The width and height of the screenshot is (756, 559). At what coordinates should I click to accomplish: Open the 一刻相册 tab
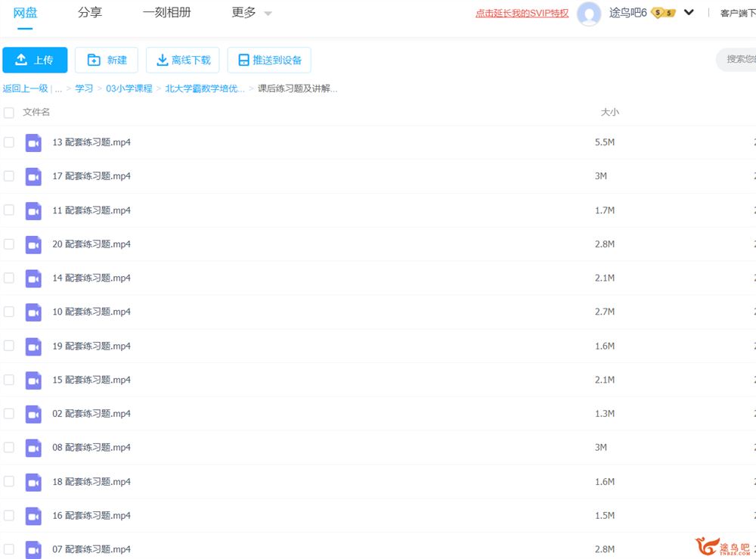click(x=167, y=13)
